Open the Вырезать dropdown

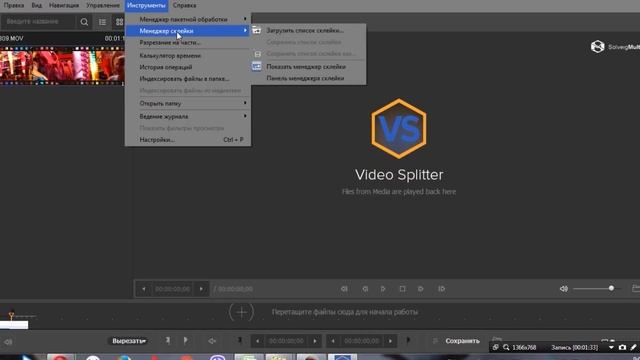point(129,341)
